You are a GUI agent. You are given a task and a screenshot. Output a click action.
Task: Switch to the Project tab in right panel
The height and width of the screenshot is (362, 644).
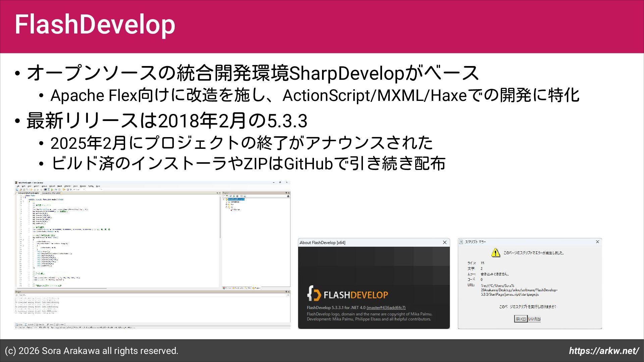click(256, 288)
